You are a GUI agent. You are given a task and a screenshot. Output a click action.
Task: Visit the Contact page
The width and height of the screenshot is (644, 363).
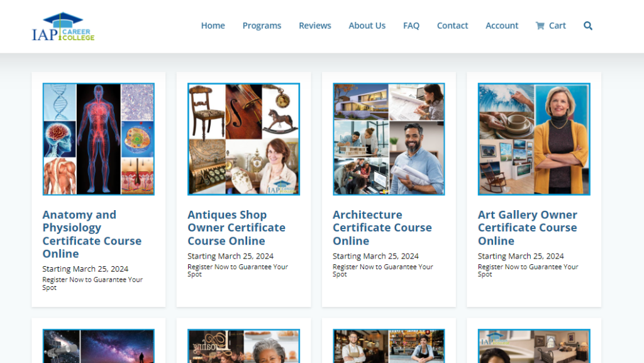click(452, 25)
